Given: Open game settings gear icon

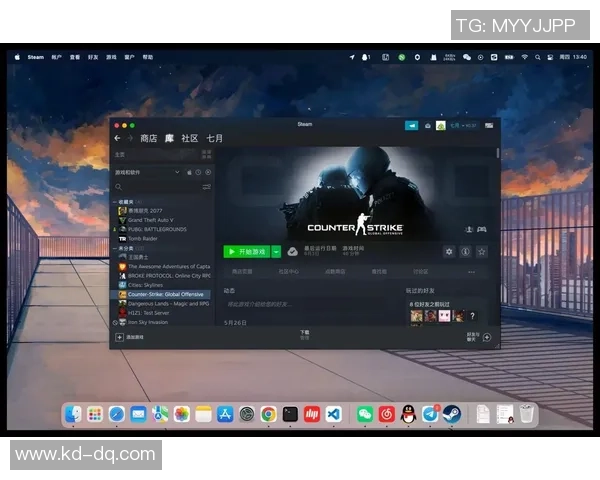Looking at the screenshot, I should [449, 252].
